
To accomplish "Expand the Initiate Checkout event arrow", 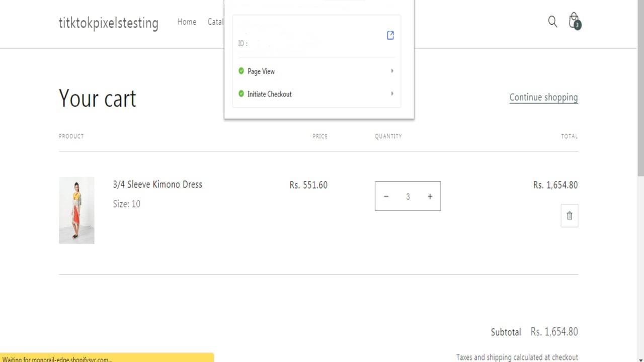I will click(x=392, y=94).
